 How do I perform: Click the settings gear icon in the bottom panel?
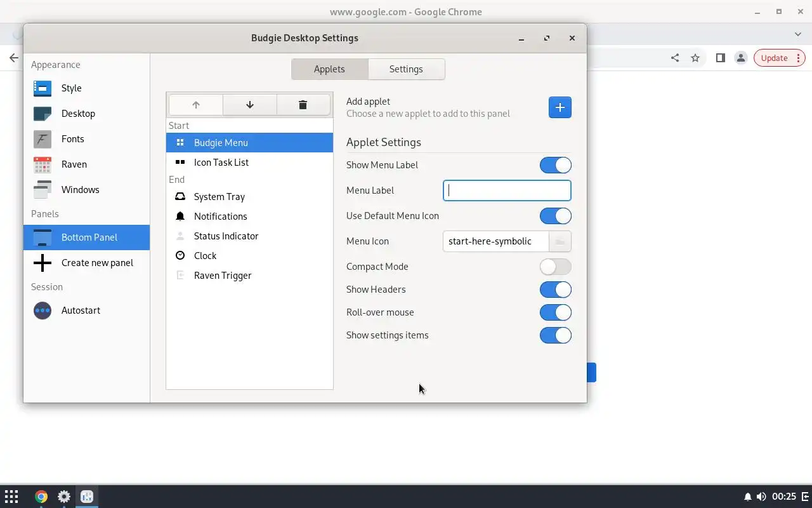pos(64,497)
